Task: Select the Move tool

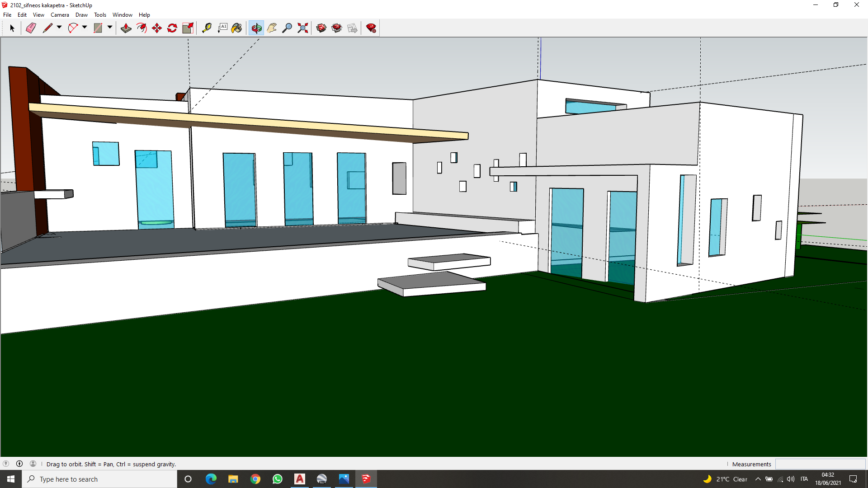Action: (157, 28)
